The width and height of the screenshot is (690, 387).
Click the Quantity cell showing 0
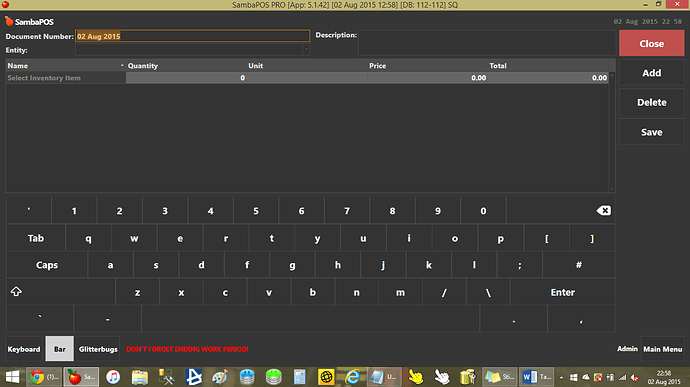186,78
